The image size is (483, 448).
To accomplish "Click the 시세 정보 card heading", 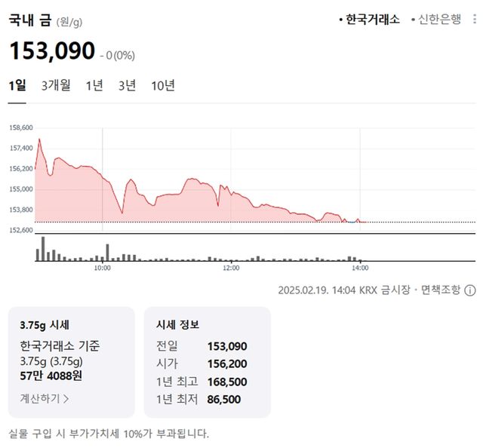I will pos(178,325).
